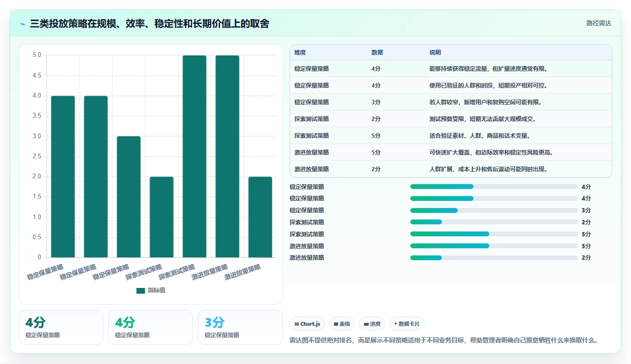Select the 表格 chip
Viewport: 631px width, 364px height.
coord(342,324)
